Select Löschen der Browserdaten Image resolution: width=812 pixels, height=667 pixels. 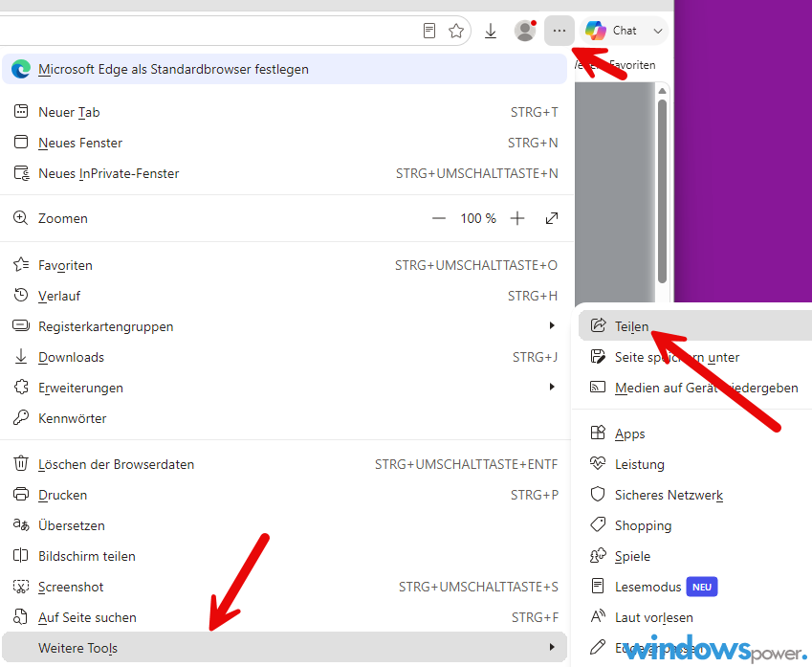coord(284,464)
